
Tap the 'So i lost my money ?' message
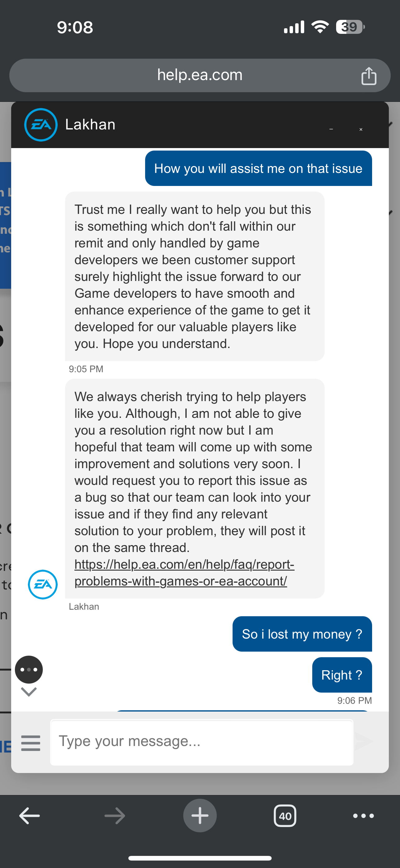(x=302, y=634)
